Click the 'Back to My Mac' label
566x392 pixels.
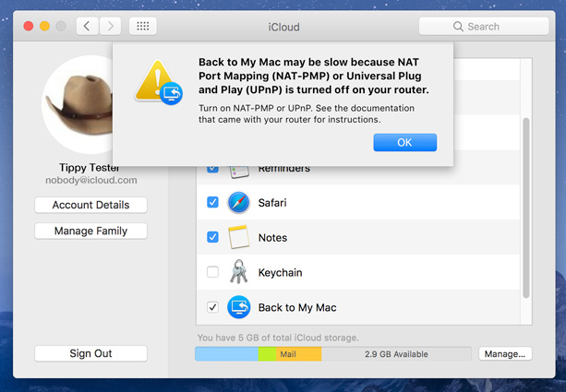pos(297,308)
